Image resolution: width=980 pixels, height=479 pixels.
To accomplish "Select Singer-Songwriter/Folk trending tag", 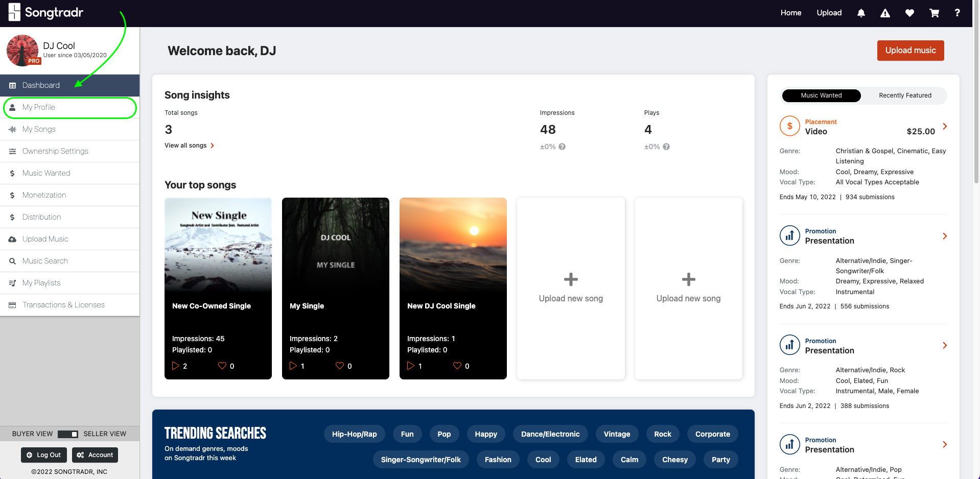I will click(x=421, y=460).
